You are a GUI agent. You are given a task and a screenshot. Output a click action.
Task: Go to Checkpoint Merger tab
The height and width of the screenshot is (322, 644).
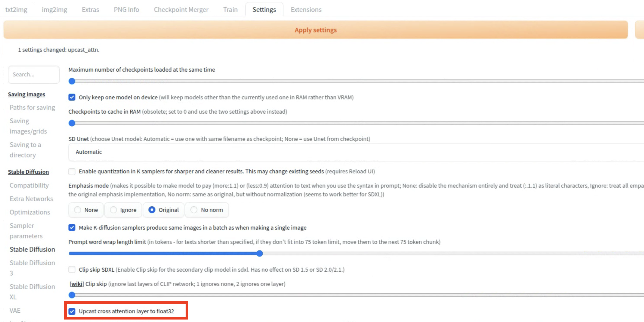tap(181, 10)
